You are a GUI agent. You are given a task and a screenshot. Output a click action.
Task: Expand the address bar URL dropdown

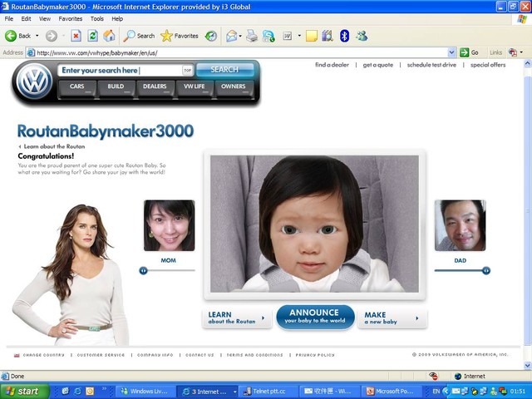(451, 52)
